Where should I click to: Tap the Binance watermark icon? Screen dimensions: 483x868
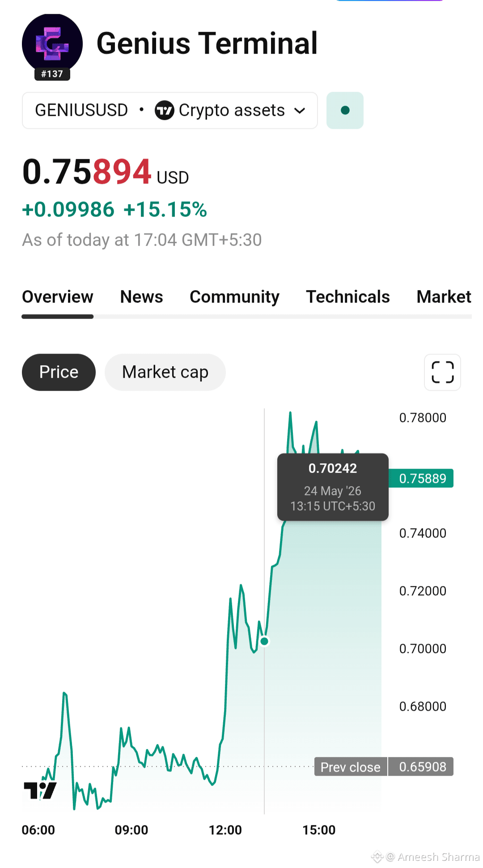coord(377,857)
